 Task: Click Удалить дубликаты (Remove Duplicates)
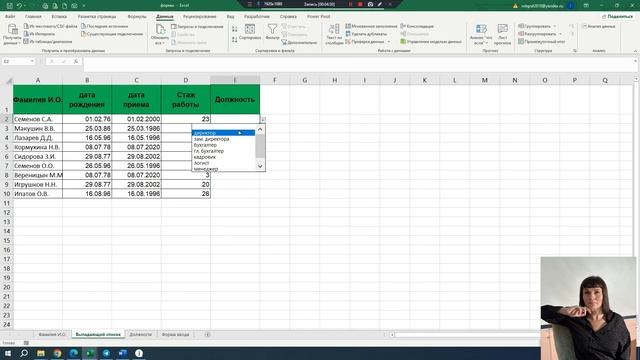[x=366, y=34]
